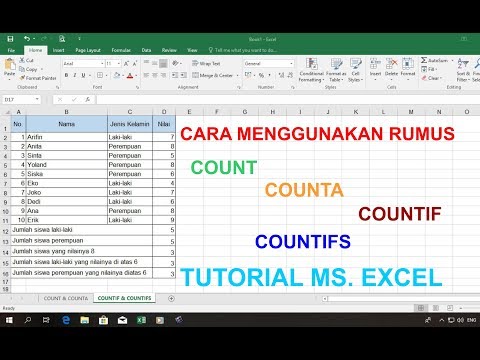
Task: Select the Jenis Kelamin header cell
Action: pos(130,124)
